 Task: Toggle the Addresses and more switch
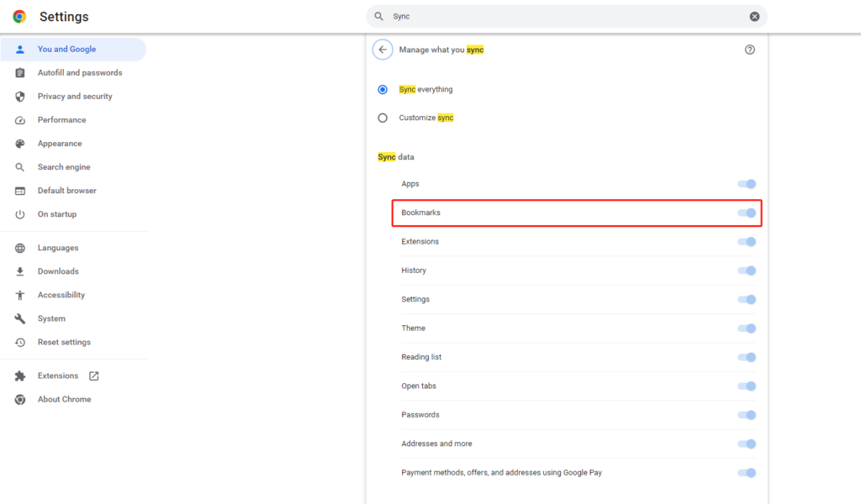[747, 444]
